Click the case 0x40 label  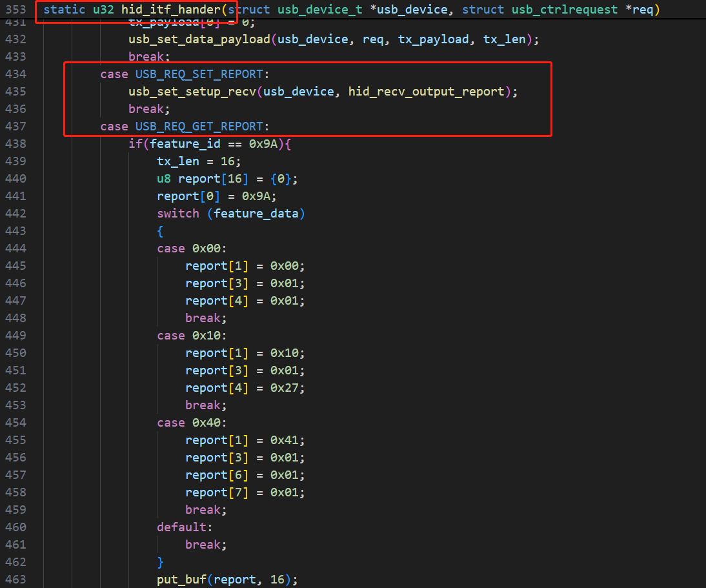coord(192,423)
